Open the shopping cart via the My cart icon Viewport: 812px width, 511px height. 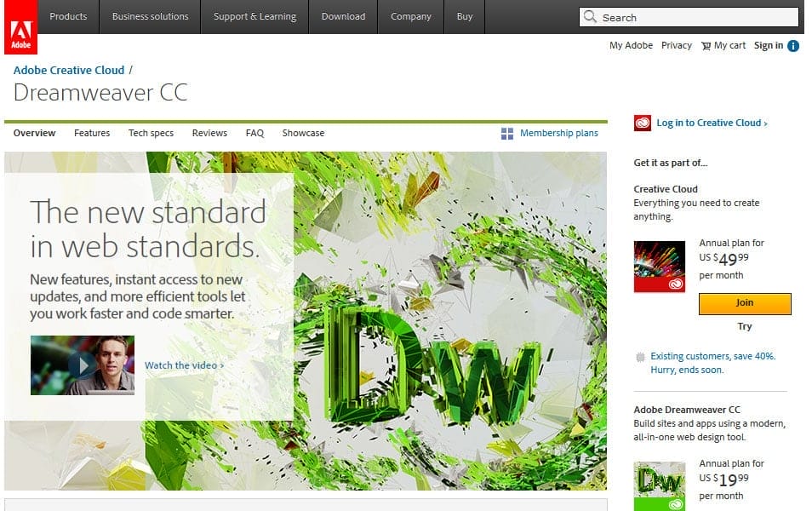point(705,45)
